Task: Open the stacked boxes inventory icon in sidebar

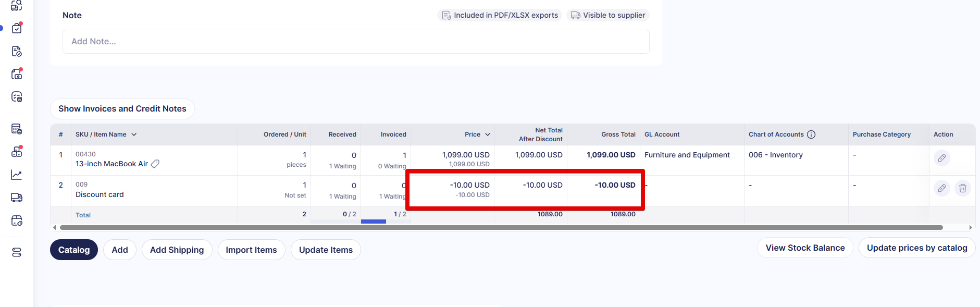Action: [x=17, y=152]
